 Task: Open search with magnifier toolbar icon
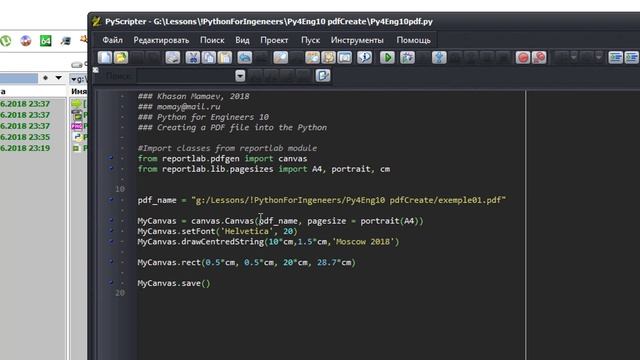coord(280,58)
